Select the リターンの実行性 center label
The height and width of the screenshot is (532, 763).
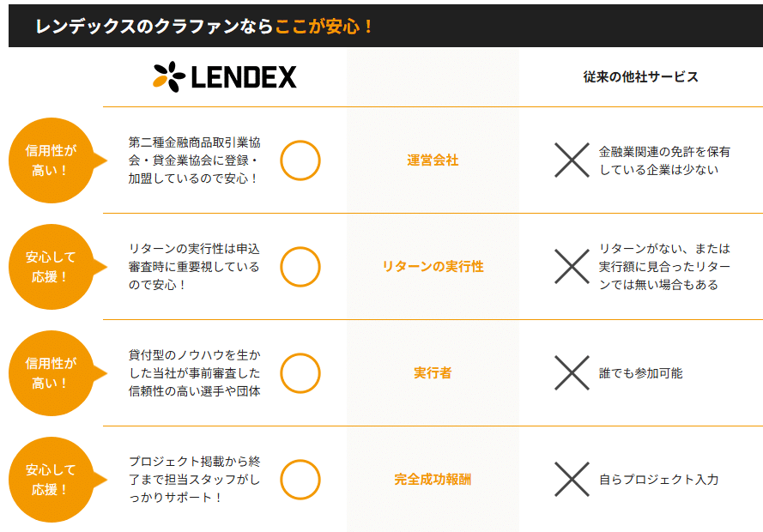(x=433, y=267)
